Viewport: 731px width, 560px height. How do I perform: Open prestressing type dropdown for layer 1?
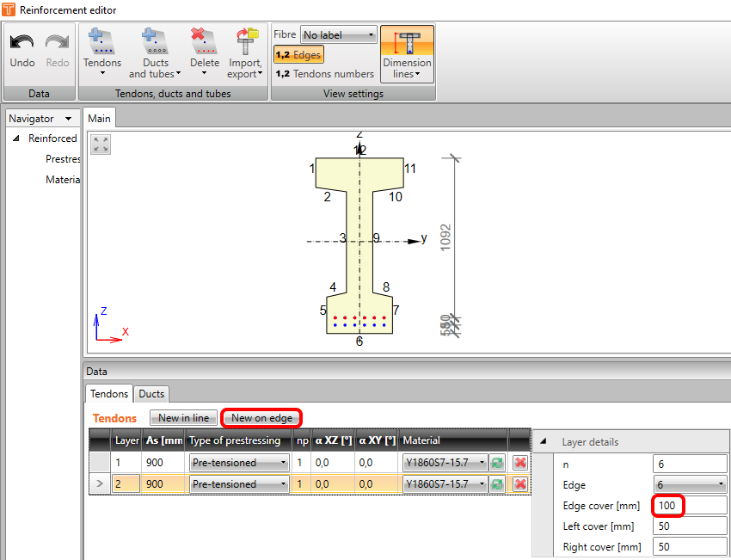click(x=239, y=463)
